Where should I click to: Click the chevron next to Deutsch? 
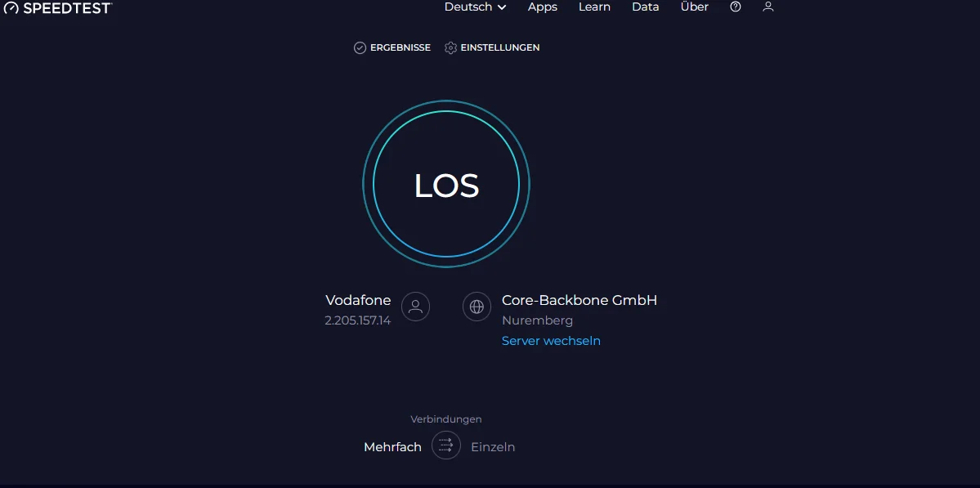pos(502,7)
